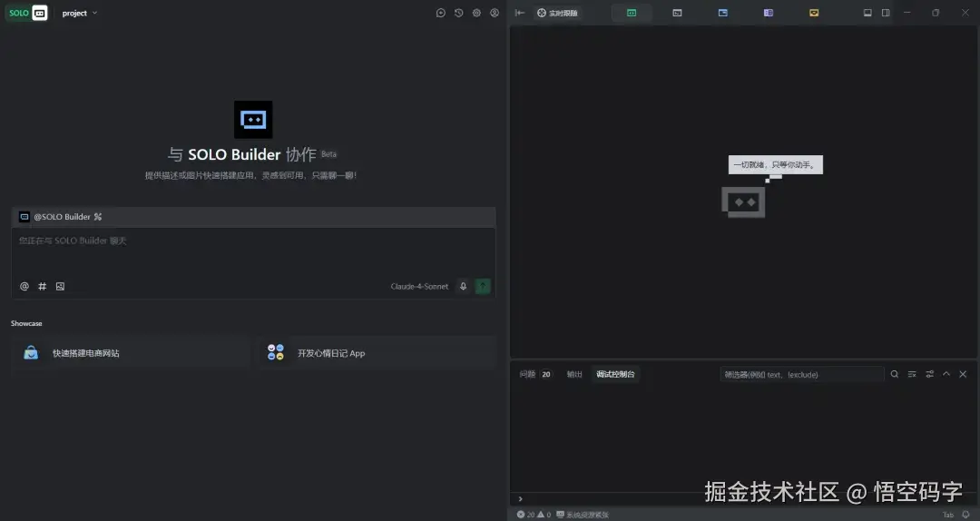980x521 pixels.
Task: Switch to the browser preview tab
Action: click(722, 13)
